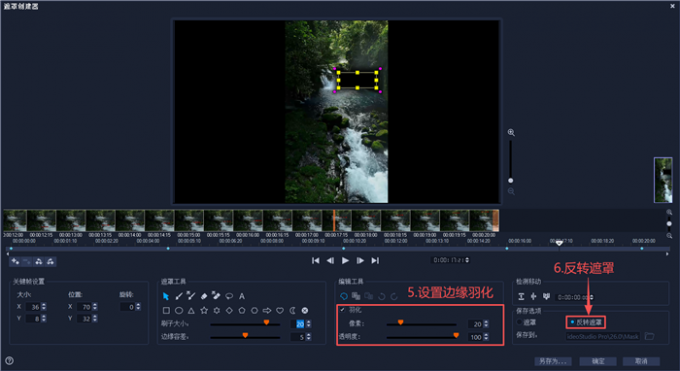Click the first motion detection icon

521,296
